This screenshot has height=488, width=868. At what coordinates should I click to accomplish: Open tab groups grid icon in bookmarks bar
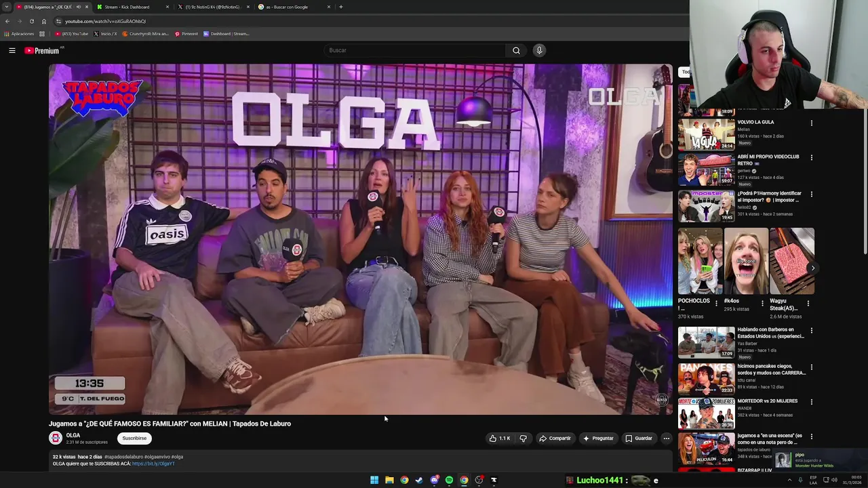point(42,34)
